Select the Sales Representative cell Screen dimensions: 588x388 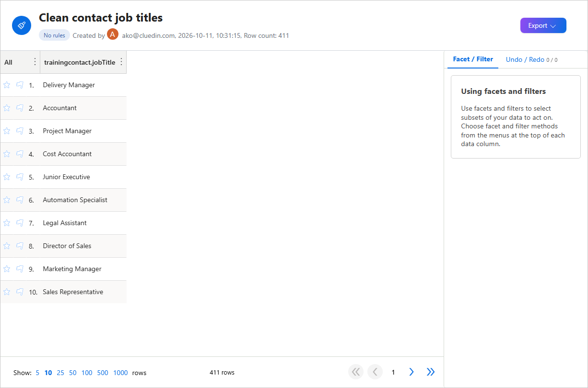click(x=83, y=292)
